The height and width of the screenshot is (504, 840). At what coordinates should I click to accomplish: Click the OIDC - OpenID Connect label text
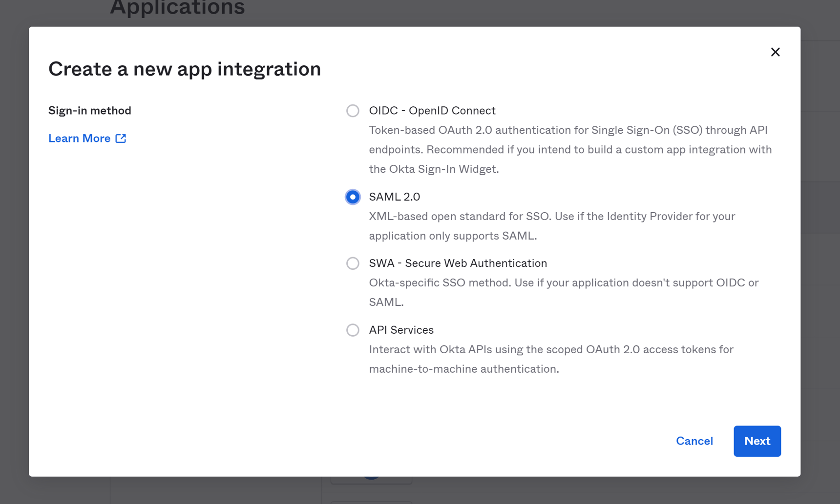coord(432,110)
